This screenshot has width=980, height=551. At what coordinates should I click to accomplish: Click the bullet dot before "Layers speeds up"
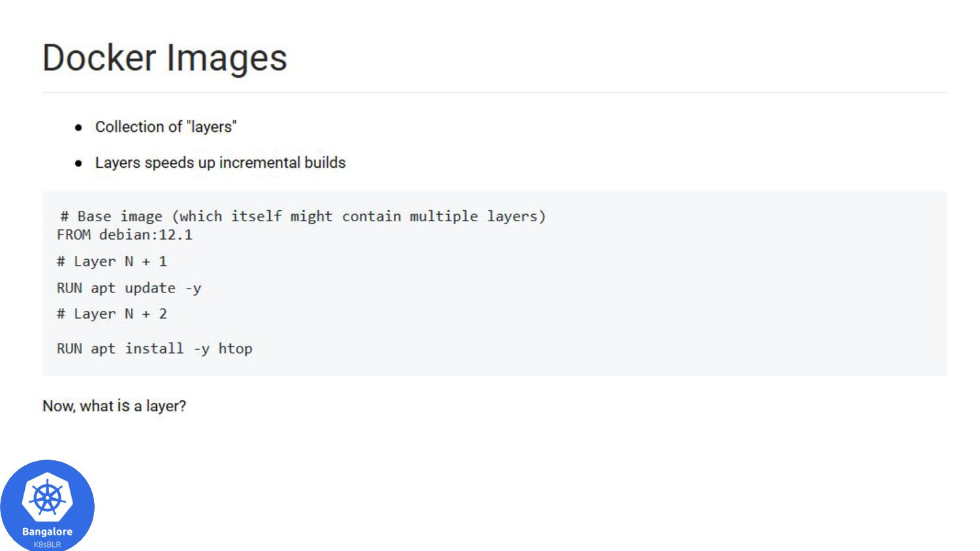pyautogui.click(x=78, y=163)
